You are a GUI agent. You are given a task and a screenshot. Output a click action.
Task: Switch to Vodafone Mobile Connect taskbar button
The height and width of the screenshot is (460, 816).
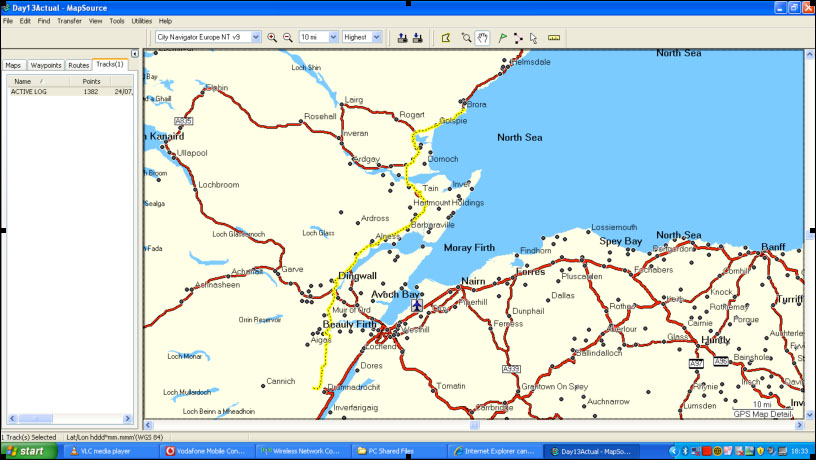pyautogui.click(x=208, y=451)
